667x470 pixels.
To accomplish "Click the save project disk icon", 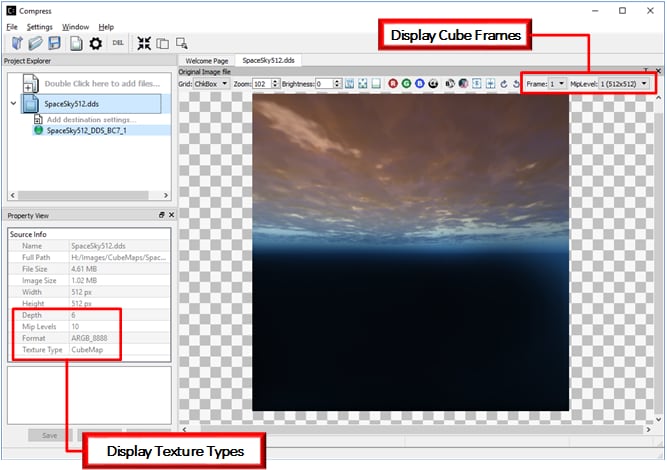I will coord(54,44).
